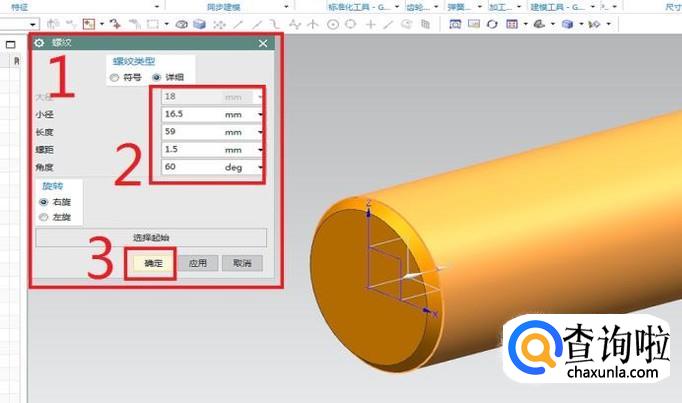Viewport: 682px width, 403px height.
Task: Choose 左旋 rotation option
Action: 43,216
